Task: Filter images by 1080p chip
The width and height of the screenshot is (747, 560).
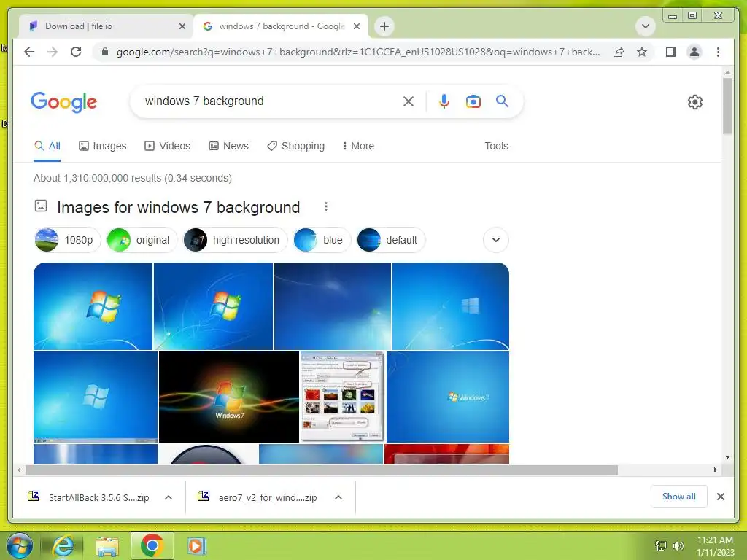Action: pos(68,240)
